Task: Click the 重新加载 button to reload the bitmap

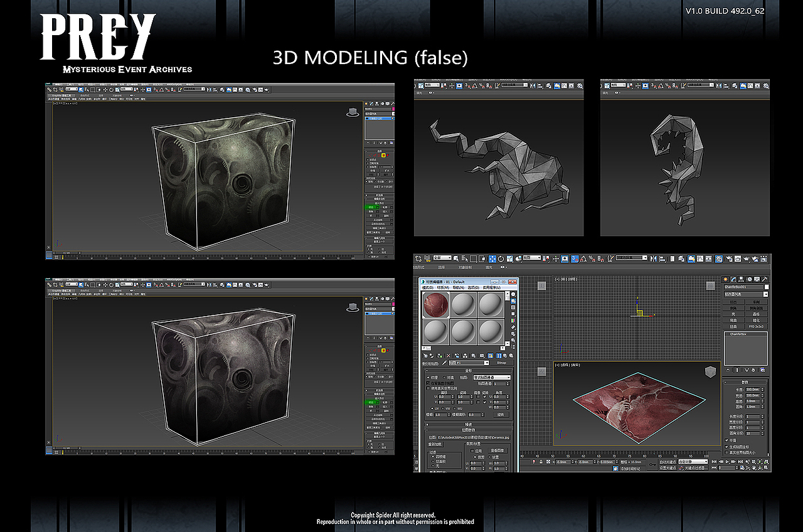Action: click(437, 444)
